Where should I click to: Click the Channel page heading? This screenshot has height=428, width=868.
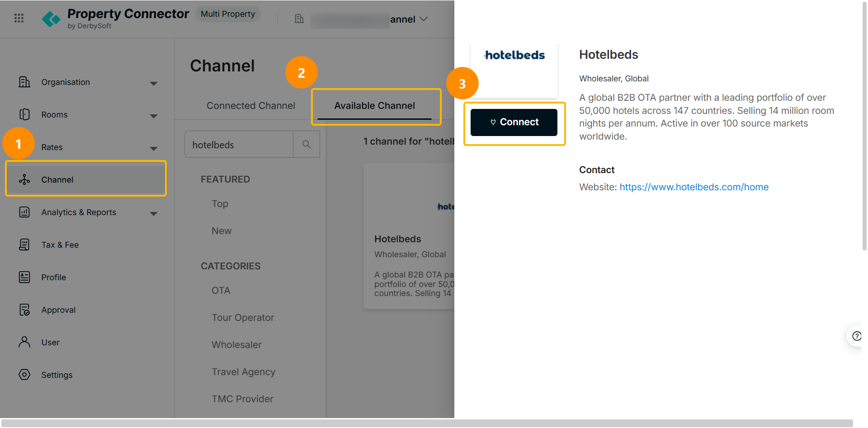click(x=222, y=66)
